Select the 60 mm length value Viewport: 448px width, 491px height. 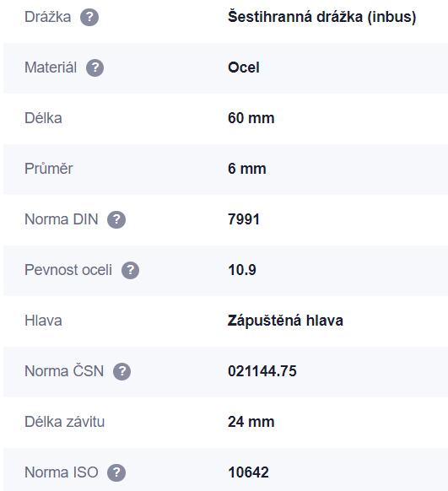pyautogui.click(x=251, y=118)
